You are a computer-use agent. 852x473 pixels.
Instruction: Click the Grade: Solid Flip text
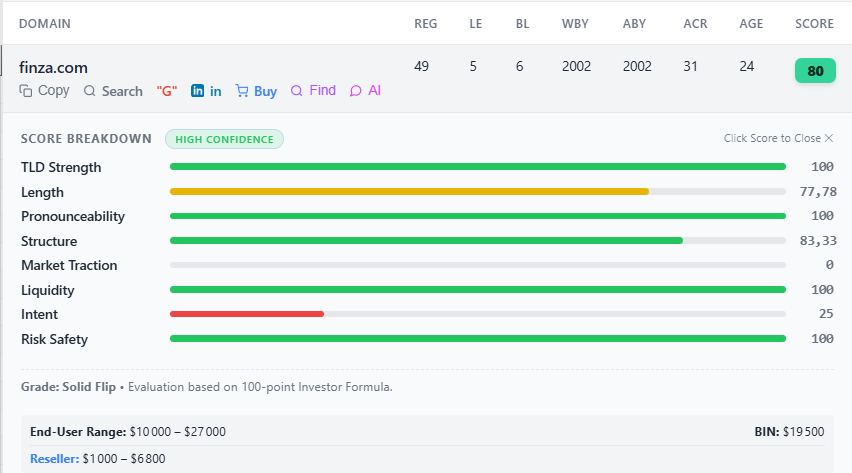click(68, 387)
